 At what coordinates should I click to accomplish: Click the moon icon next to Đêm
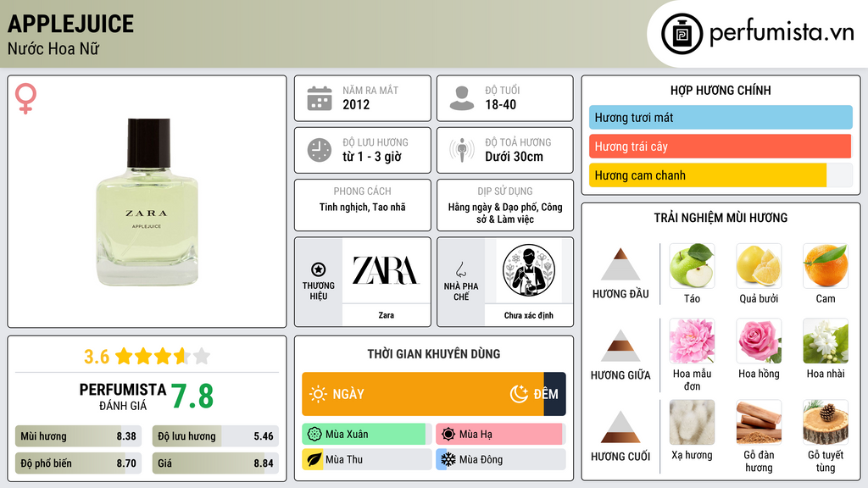[x=519, y=394]
